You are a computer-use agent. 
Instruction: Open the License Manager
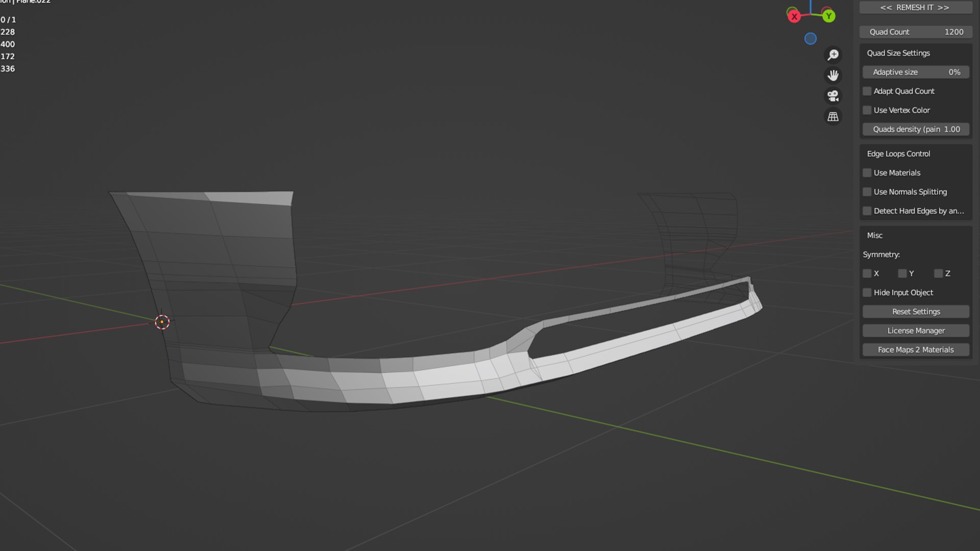click(x=916, y=331)
